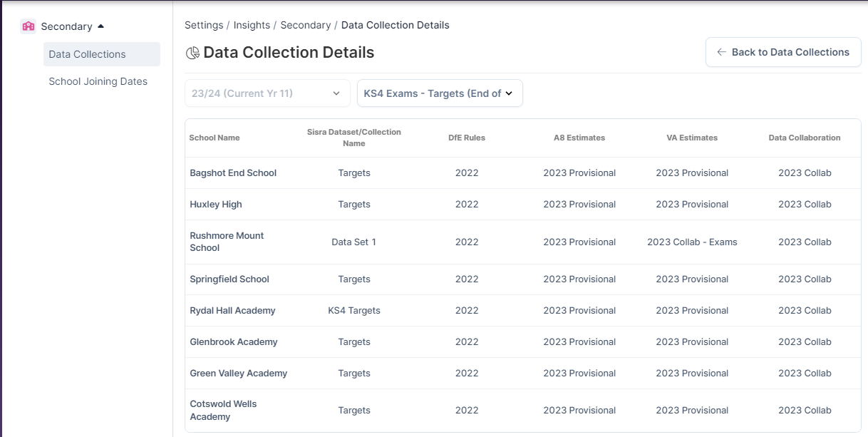Image resolution: width=868 pixels, height=437 pixels.
Task: Click the back arrow icon
Action: pyautogui.click(x=721, y=52)
